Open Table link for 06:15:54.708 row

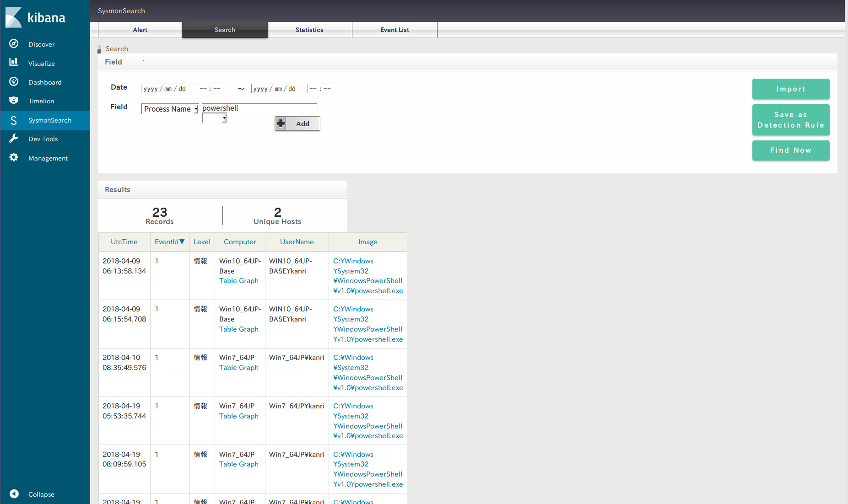point(228,329)
